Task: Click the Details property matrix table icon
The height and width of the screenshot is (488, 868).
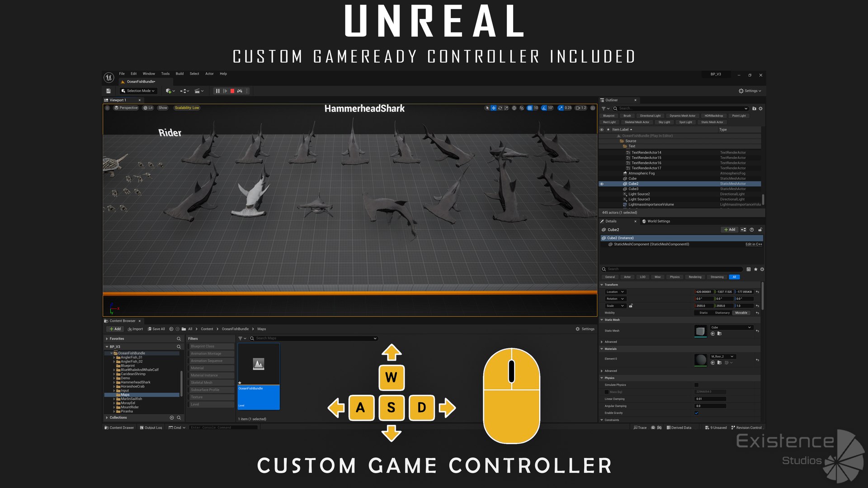Action: click(x=749, y=269)
